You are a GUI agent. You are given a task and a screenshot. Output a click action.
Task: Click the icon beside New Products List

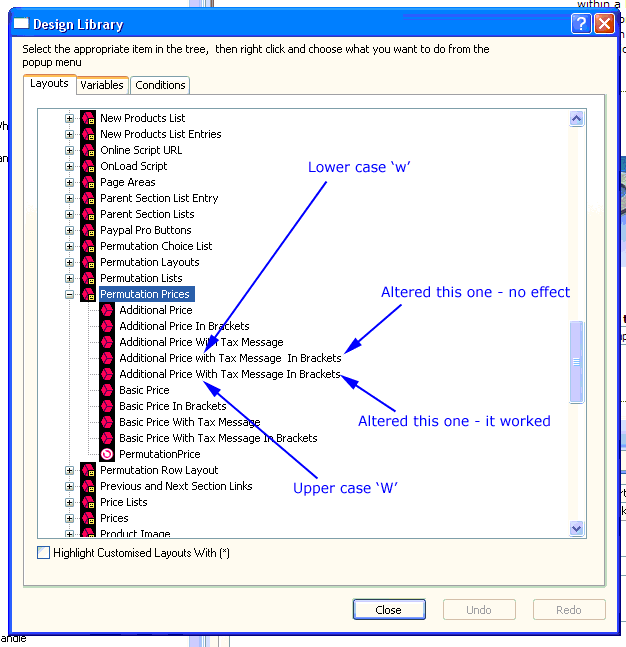click(88, 118)
